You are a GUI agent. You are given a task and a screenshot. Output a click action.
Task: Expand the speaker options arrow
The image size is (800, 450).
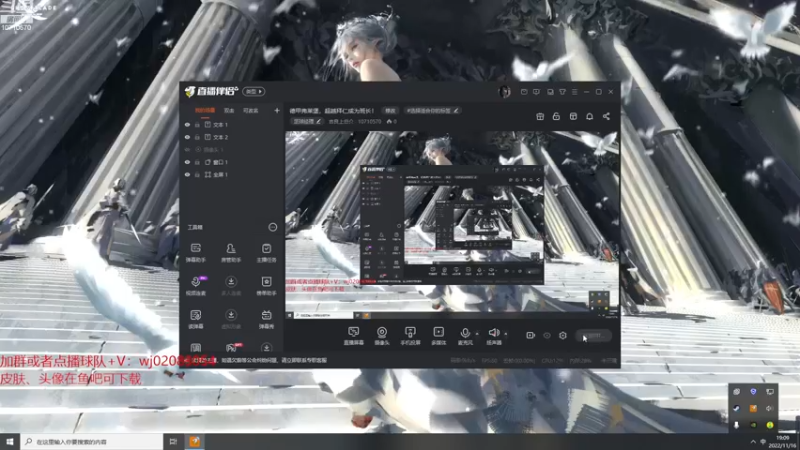click(x=505, y=333)
